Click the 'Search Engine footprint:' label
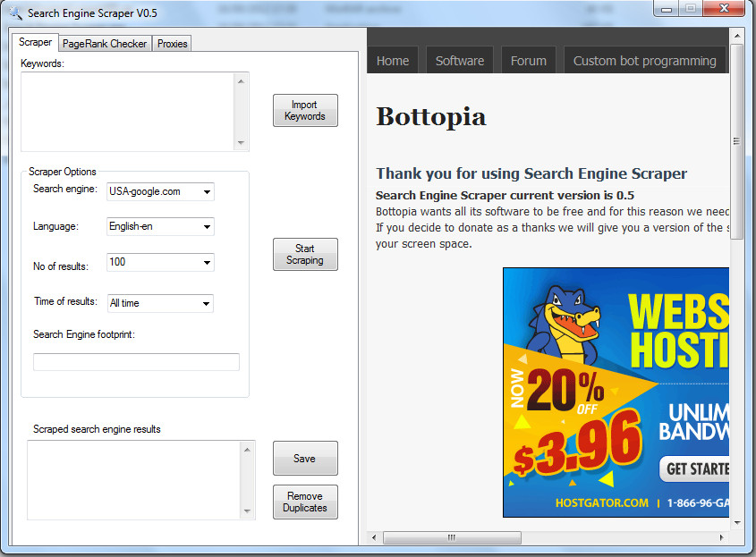This screenshot has height=557, width=756. [84, 334]
